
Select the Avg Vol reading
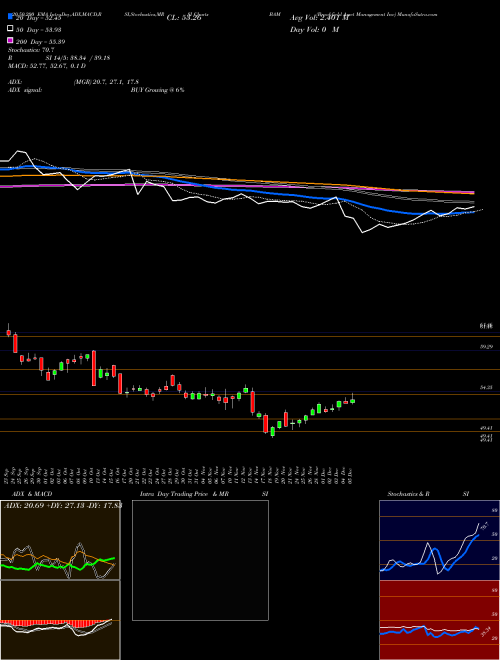tap(320, 18)
